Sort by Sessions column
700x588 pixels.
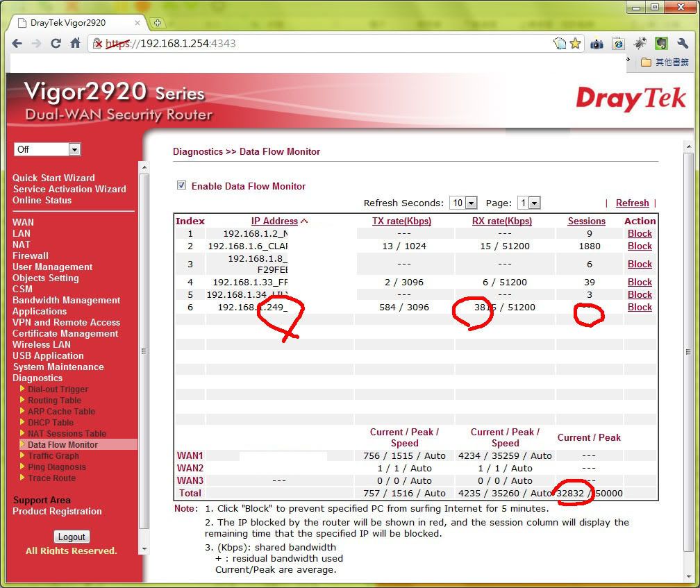pos(587,221)
